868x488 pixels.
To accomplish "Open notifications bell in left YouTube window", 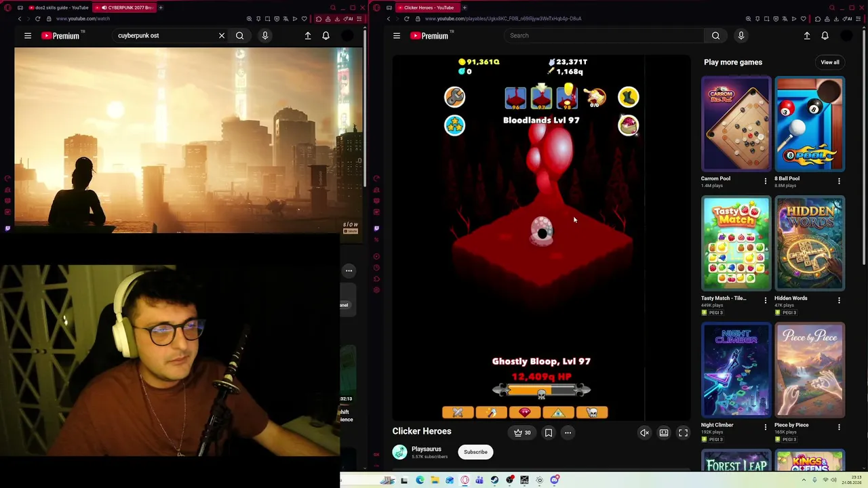I will tap(326, 35).
